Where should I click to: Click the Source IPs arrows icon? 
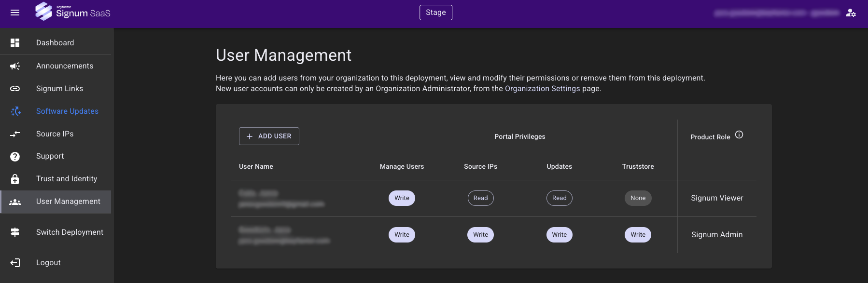tap(15, 134)
